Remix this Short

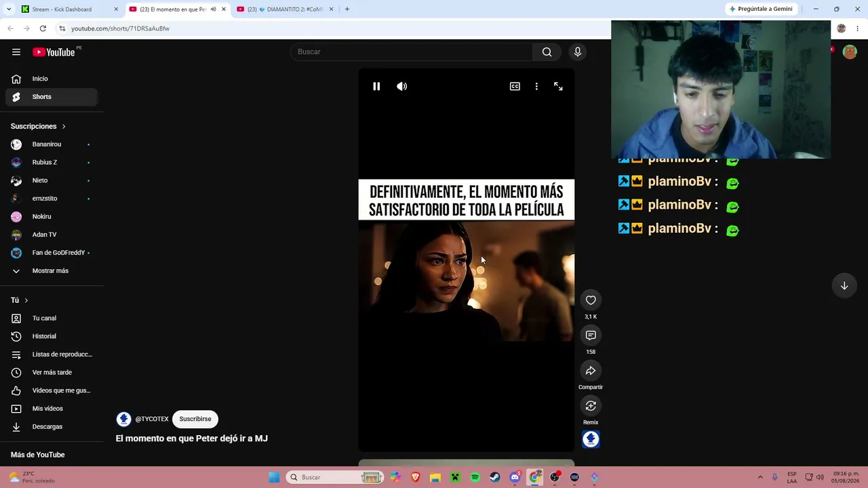pyautogui.click(x=591, y=406)
